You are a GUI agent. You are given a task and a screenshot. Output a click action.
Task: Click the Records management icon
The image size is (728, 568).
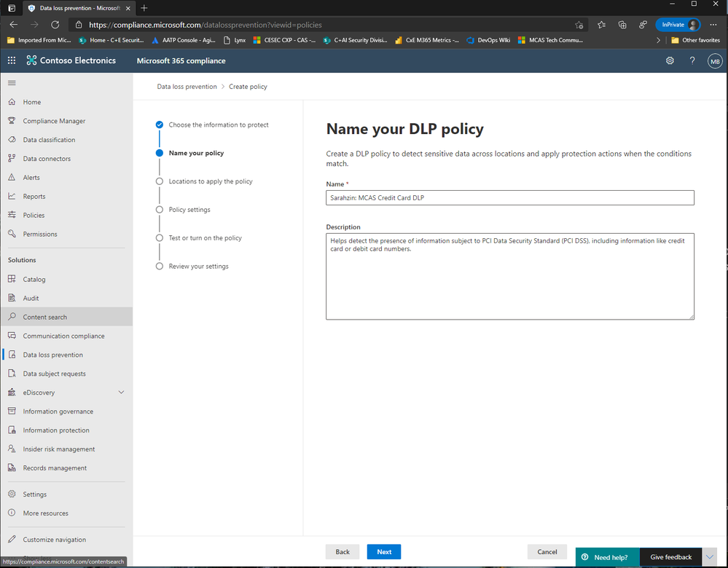pos(12,468)
